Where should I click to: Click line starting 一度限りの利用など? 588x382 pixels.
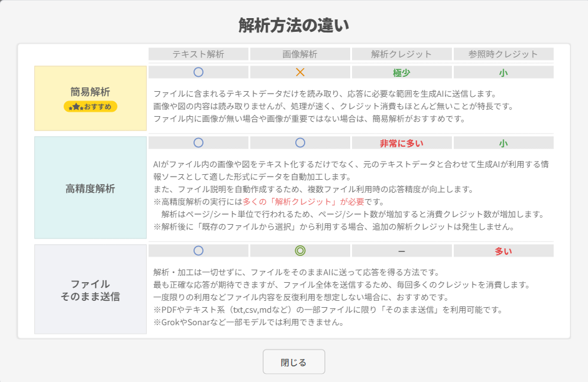click(301, 297)
